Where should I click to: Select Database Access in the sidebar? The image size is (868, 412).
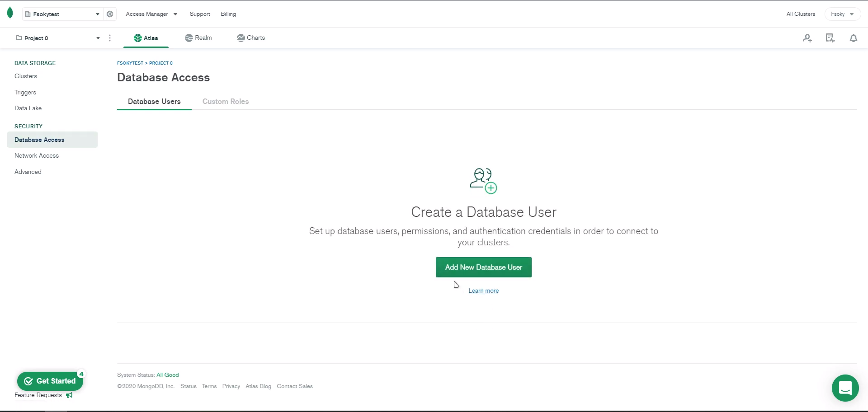pyautogui.click(x=52, y=140)
